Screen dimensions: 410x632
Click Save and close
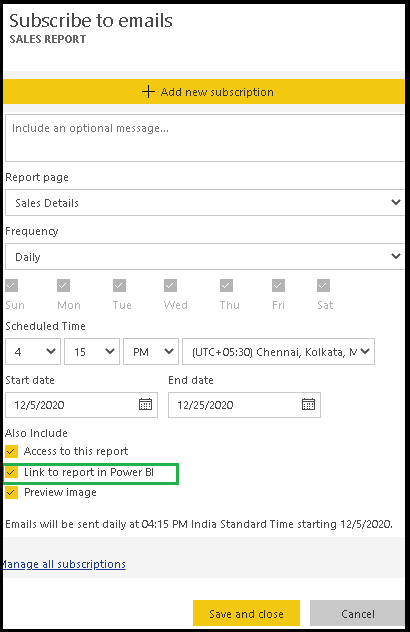(246, 613)
